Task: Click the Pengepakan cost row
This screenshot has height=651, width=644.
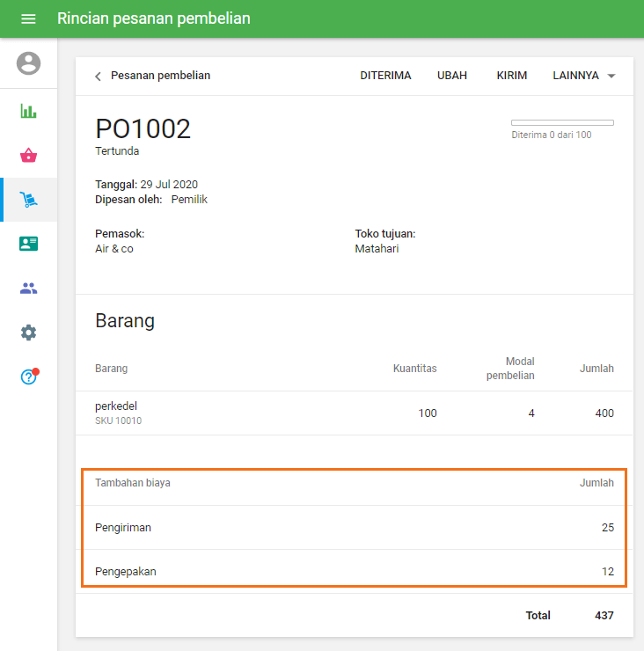Action: [354, 571]
